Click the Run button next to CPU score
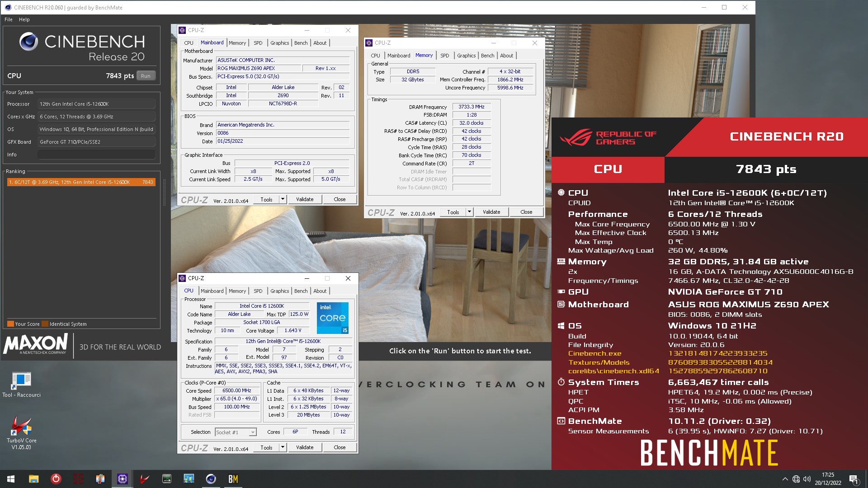 pyautogui.click(x=146, y=76)
